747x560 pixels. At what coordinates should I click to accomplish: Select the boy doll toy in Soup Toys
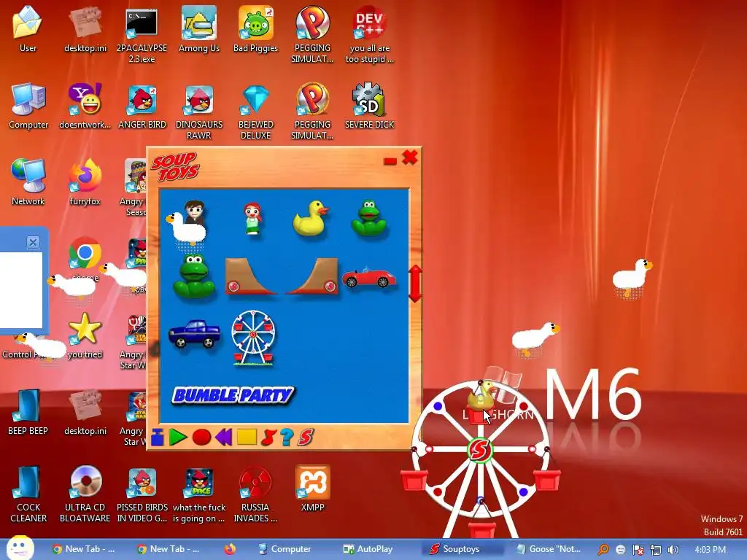pos(195,212)
